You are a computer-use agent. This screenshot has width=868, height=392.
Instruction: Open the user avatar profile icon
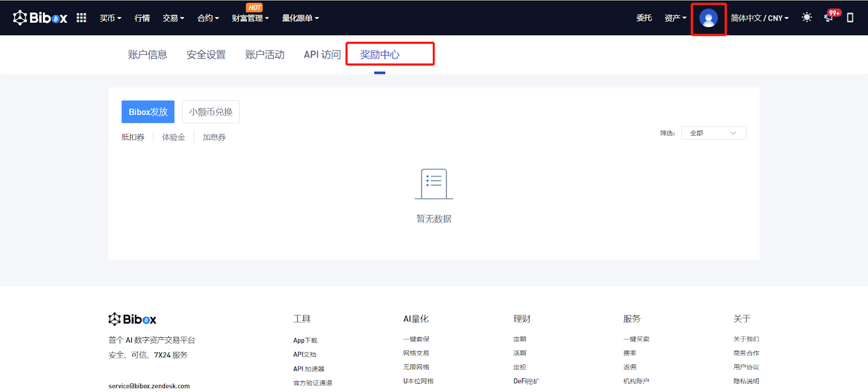[709, 18]
